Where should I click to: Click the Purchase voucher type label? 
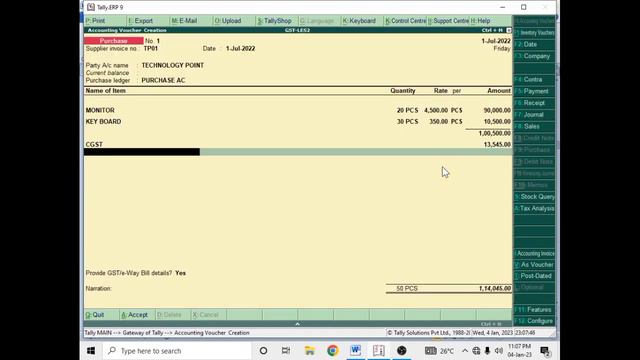pyautogui.click(x=113, y=41)
